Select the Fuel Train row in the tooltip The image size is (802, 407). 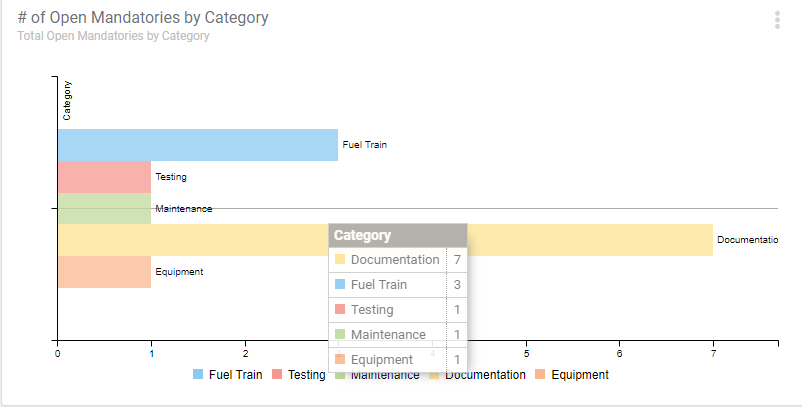tap(398, 285)
